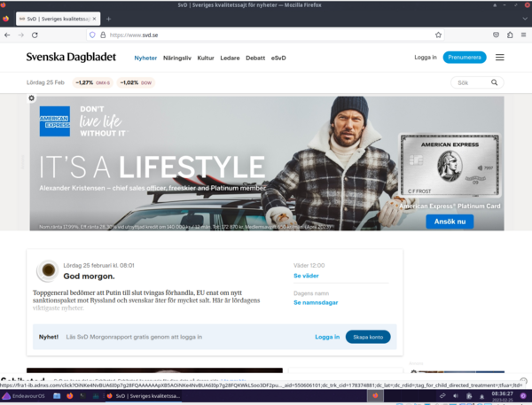Image resolution: width=532 pixels, height=405 pixels.
Task: Open the eSvD section
Action: point(278,58)
